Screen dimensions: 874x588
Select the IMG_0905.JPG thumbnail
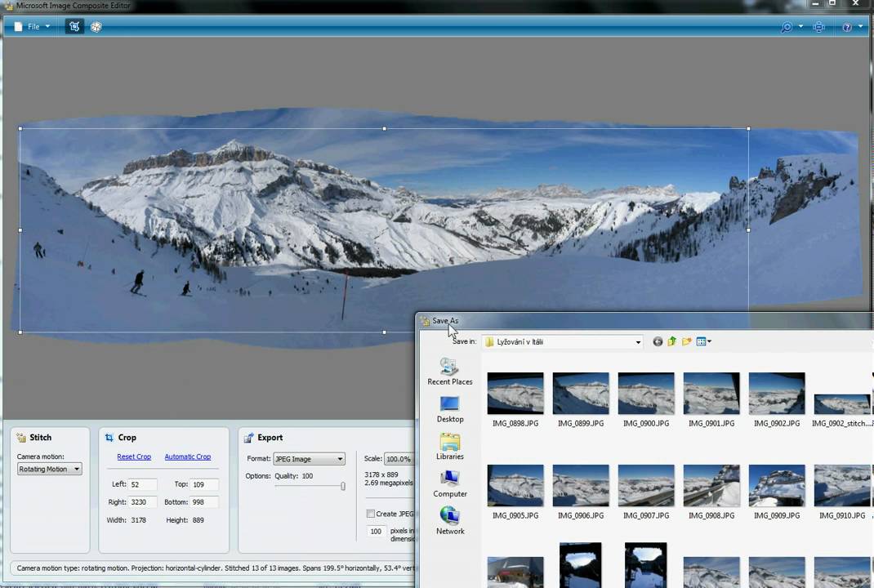point(515,485)
